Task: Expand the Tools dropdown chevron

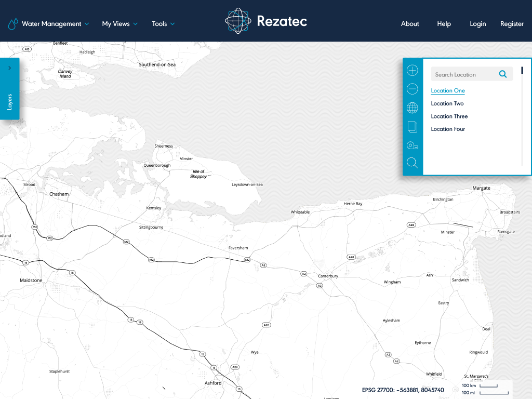Action: pyautogui.click(x=172, y=24)
